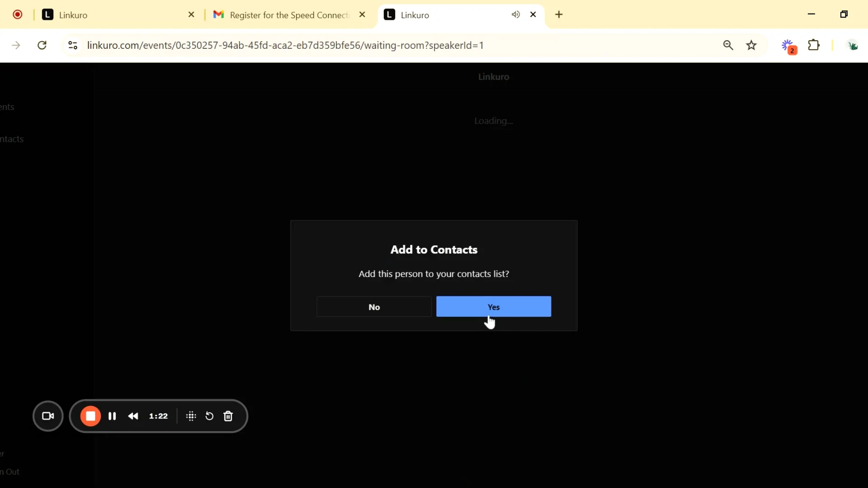Delete the recording with trash icon
Viewport: 868px width, 488px height.
tap(228, 416)
